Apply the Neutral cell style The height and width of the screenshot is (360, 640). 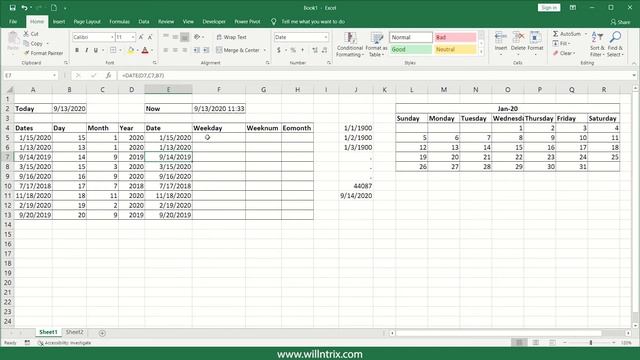coord(455,49)
